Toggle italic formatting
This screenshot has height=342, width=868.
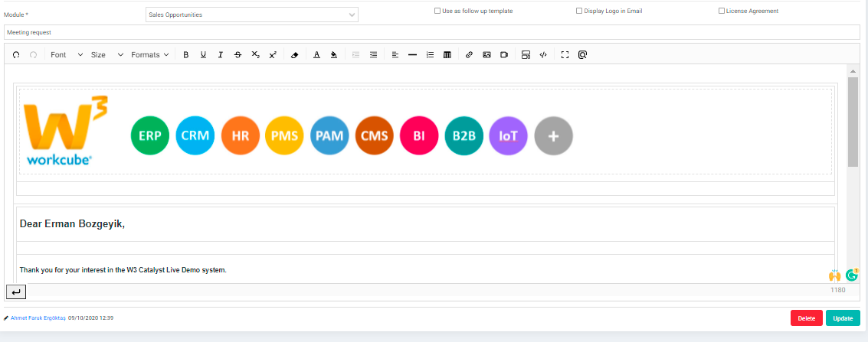pos(221,54)
